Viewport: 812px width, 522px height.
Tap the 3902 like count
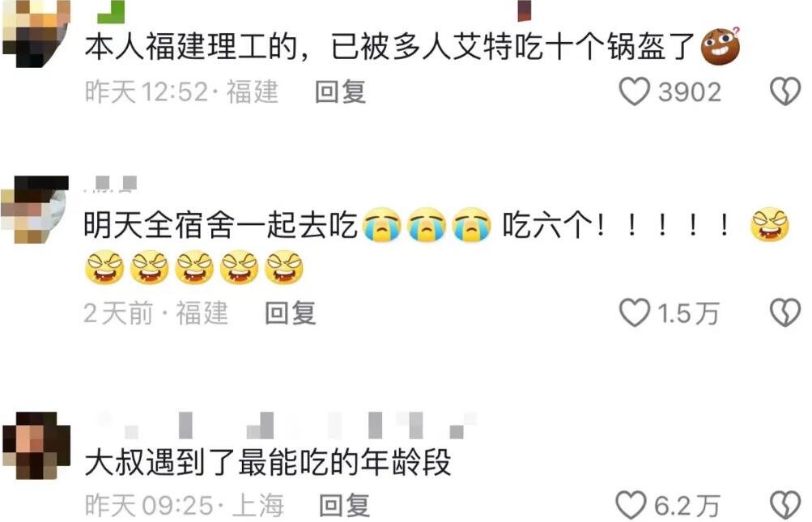[690, 92]
